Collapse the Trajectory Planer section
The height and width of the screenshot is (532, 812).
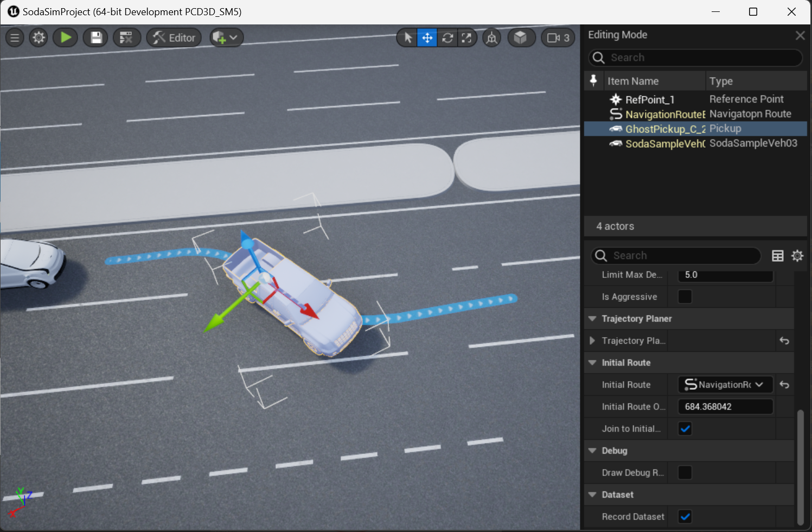click(592, 319)
